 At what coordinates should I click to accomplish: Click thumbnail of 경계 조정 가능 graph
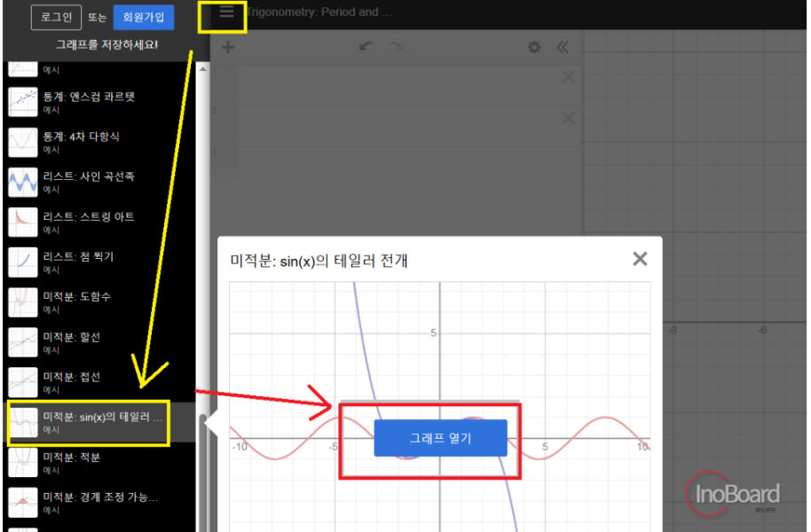point(23,503)
